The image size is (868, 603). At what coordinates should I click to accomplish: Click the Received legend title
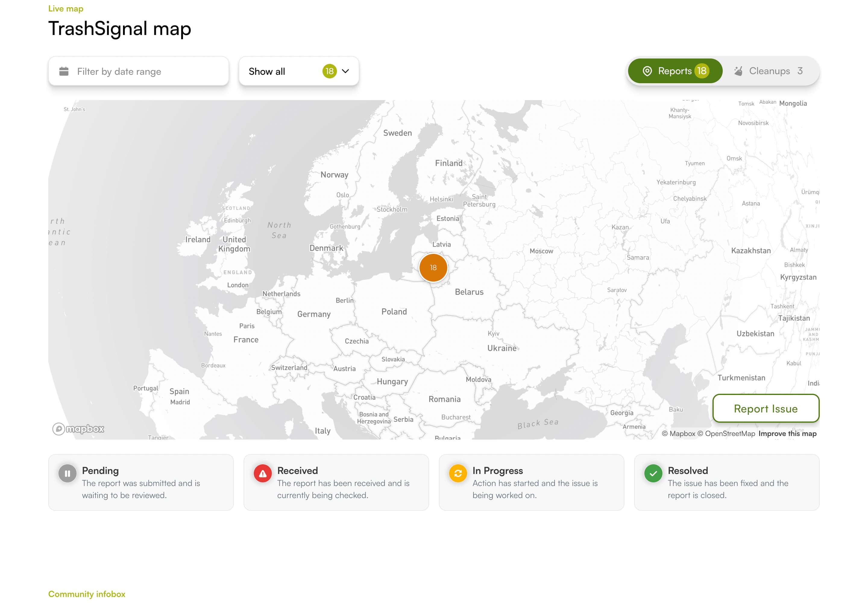[298, 470]
